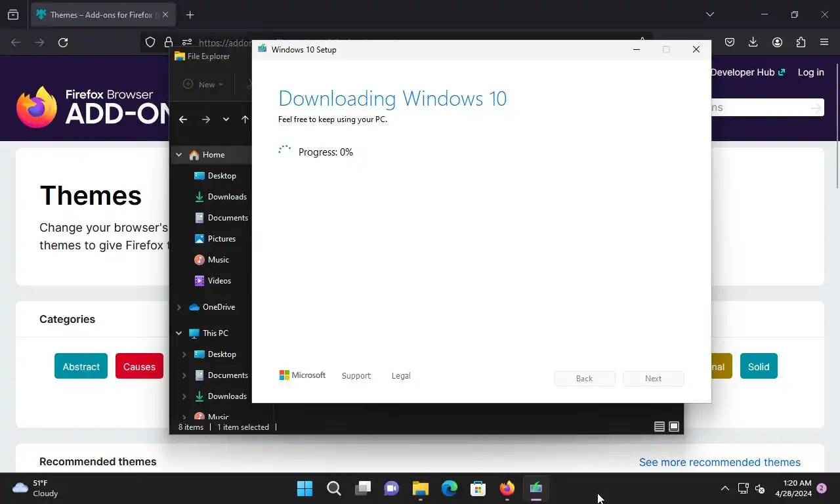Launch Microsoft Edge from taskbar
Viewport: 840px width, 504px height.
(449, 488)
